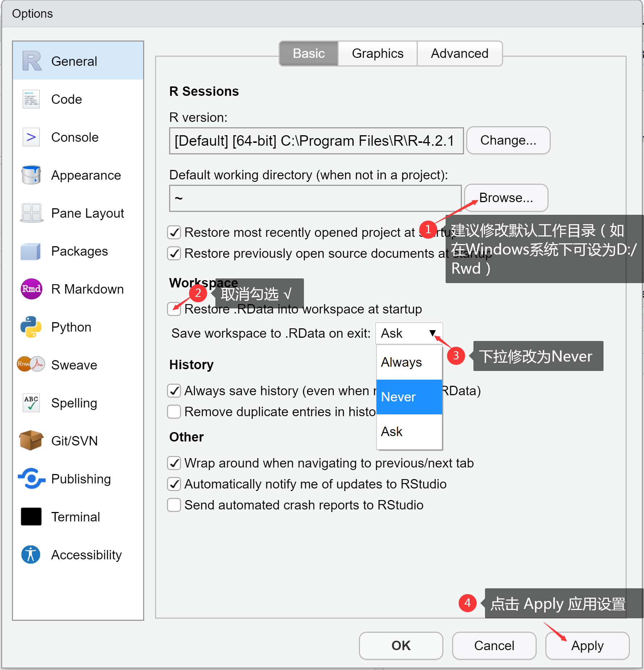The image size is (644, 670).
Task: Select Terminal label in sidebar
Action: click(76, 517)
